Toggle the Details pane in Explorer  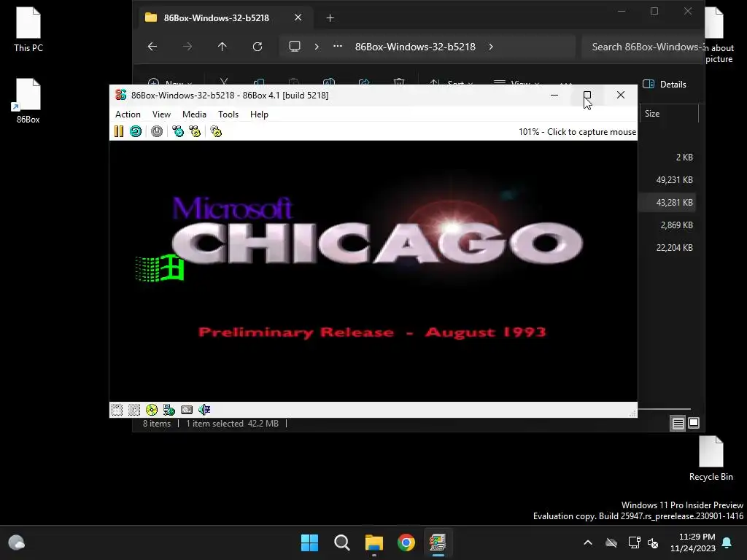coord(665,85)
